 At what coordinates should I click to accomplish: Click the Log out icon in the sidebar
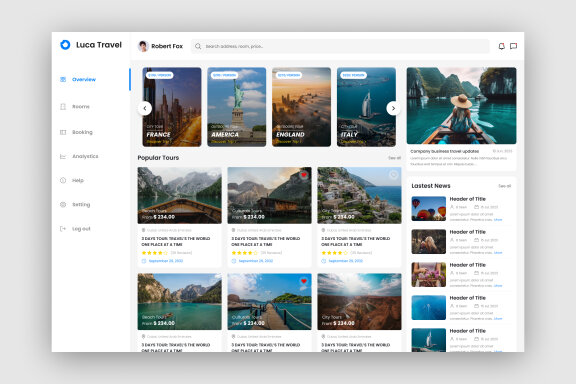click(x=63, y=229)
